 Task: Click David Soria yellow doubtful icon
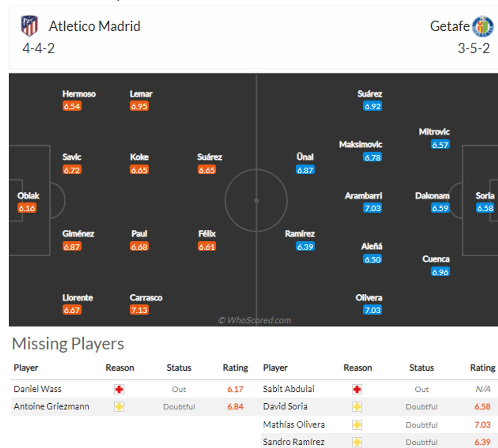click(357, 407)
